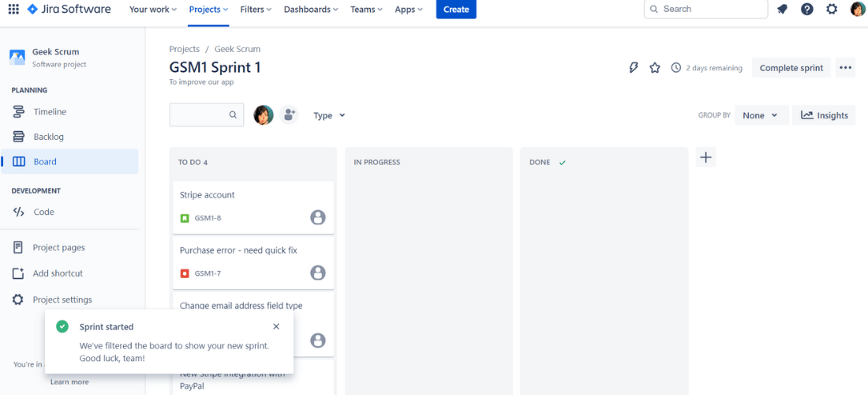This screenshot has height=395, width=868.
Task: Click the bug type icon on GSM1-7
Action: [185, 273]
